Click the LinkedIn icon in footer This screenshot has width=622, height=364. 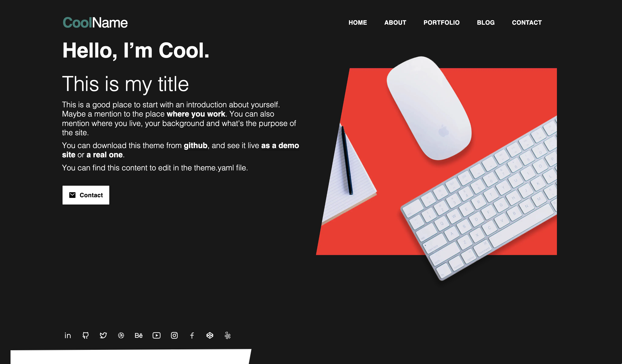68,335
